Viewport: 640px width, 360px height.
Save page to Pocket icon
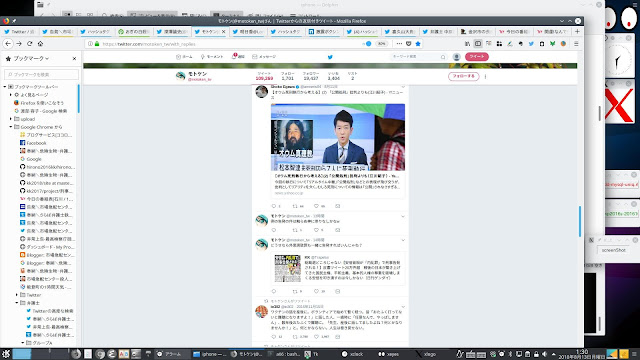click(x=409, y=44)
